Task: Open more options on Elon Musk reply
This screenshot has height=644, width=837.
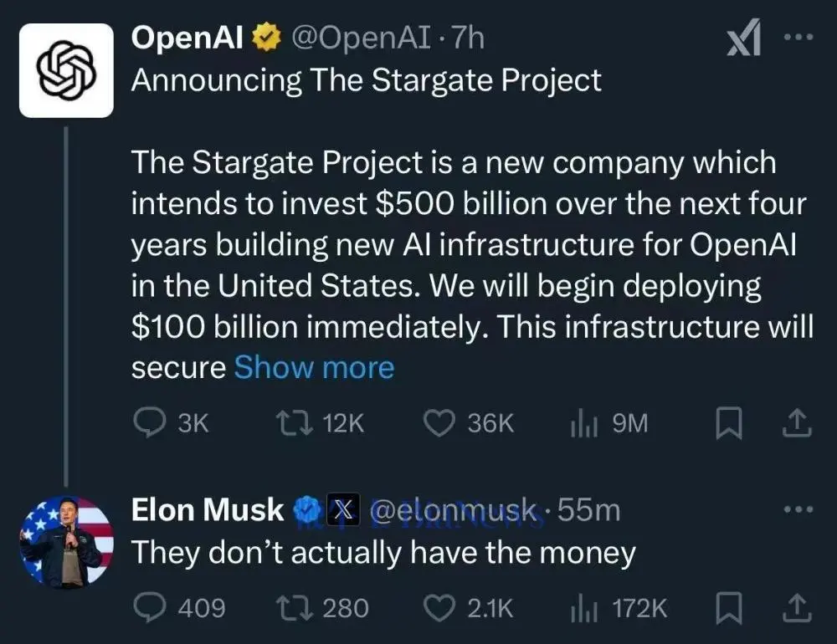Action: (797, 509)
